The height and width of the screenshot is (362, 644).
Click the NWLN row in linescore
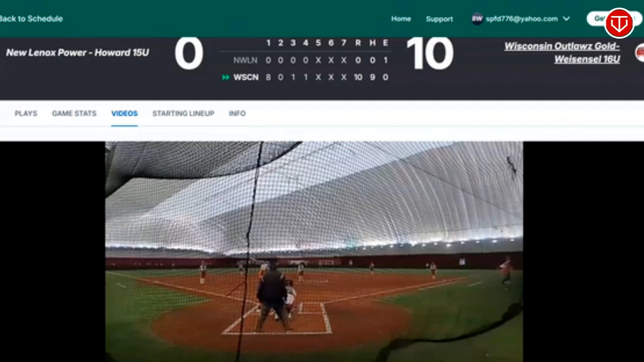pos(311,60)
